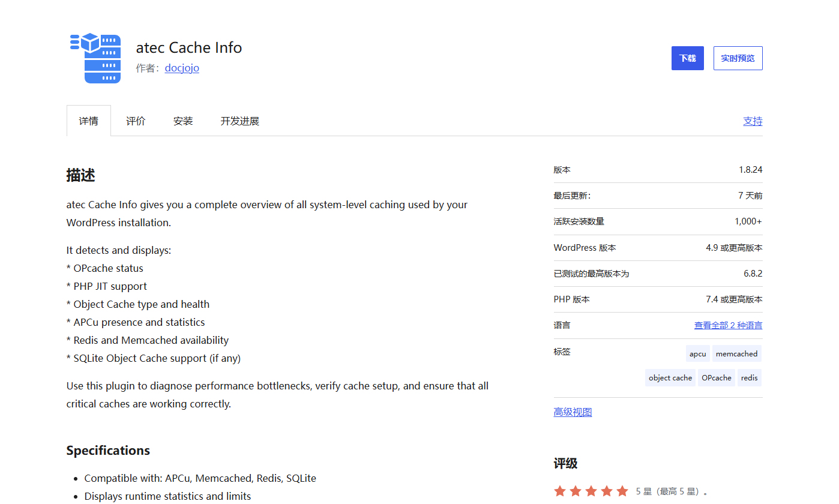
Task: Open the 实时预览 live preview button
Action: [738, 58]
